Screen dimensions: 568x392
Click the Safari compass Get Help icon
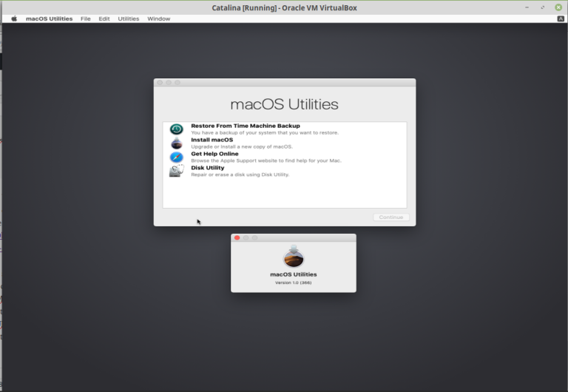click(176, 157)
